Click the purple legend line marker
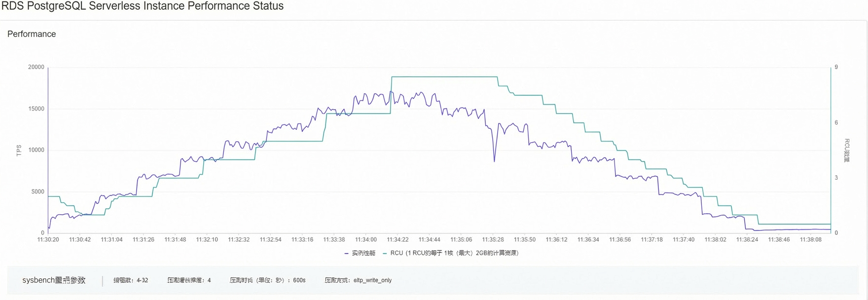The width and height of the screenshot is (868, 300). pos(346,253)
